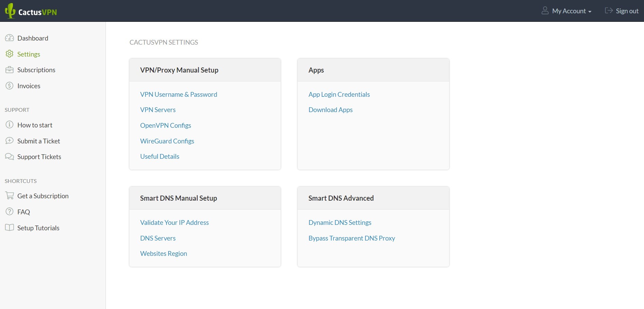Click the Settings gear icon in sidebar
This screenshot has height=309, width=644.
[9, 54]
